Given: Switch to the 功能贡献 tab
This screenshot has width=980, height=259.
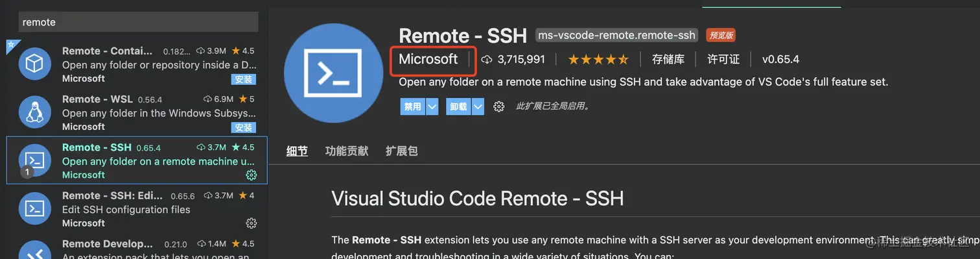Looking at the screenshot, I should point(347,151).
